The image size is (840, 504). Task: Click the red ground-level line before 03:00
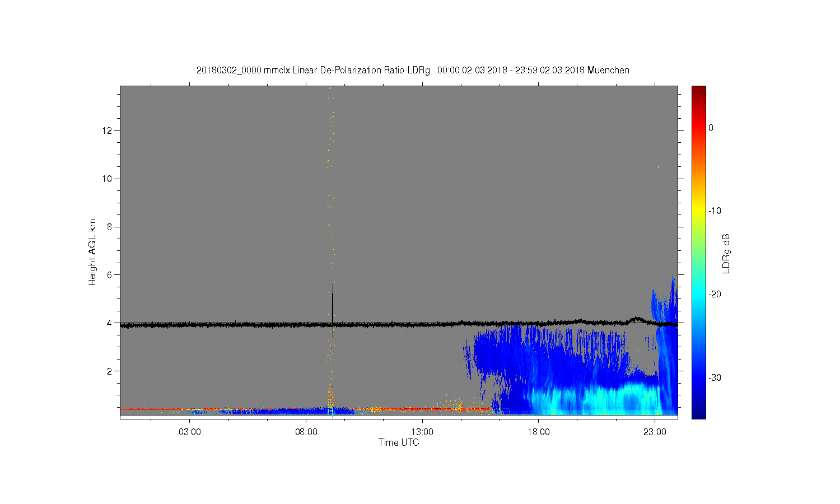[x=154, y=409]
